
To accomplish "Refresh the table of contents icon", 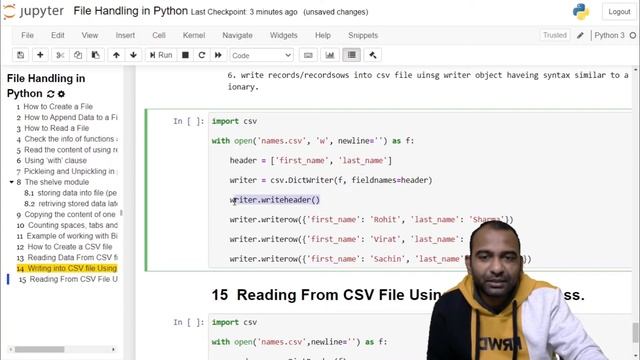I will click(x=50, y=94).
